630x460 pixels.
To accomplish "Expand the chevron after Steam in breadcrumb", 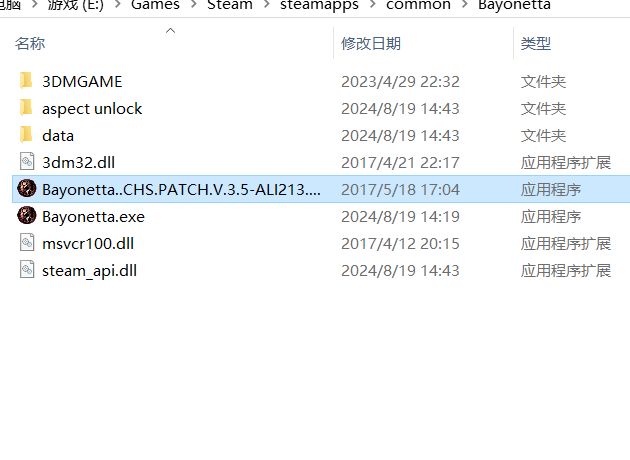I will tap(267, 5).
